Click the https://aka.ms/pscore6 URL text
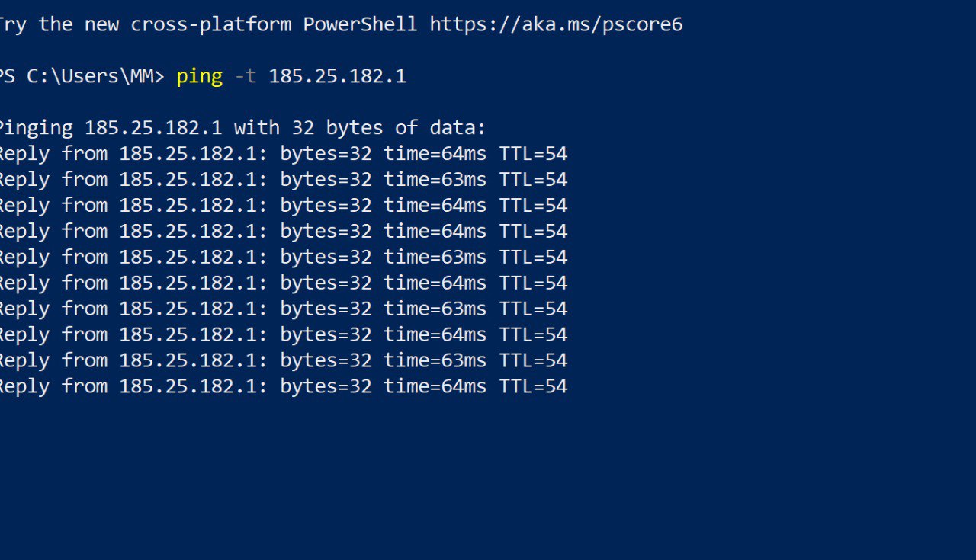The width and height of the screenshot is (976, 560). pos(556,25)
